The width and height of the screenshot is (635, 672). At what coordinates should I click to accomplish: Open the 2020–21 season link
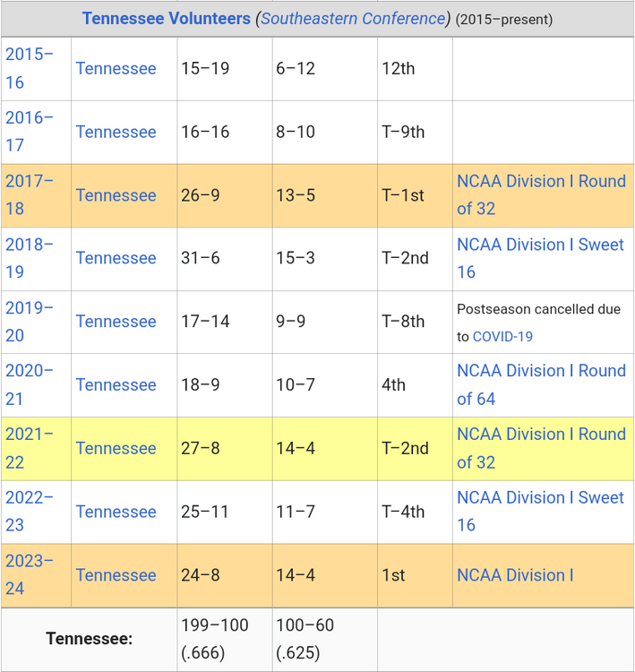[29, 384]
